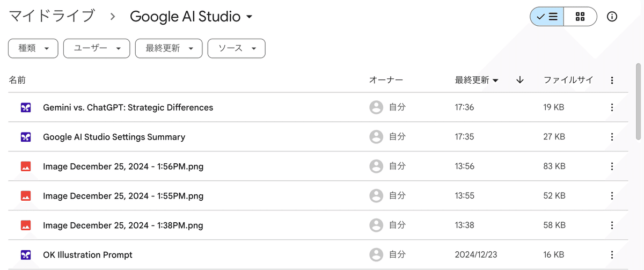This screenshot has height=270, width=644.
Task: Click more options for Google AI Studio Settings Summary
Action: pyautogui.click(x=612, y=137)
